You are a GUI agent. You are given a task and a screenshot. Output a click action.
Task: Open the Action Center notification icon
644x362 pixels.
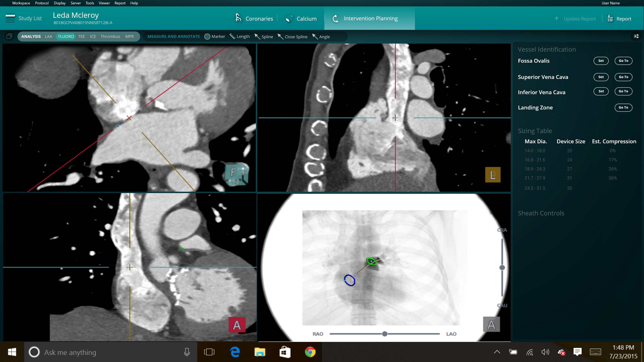point(577,352)
